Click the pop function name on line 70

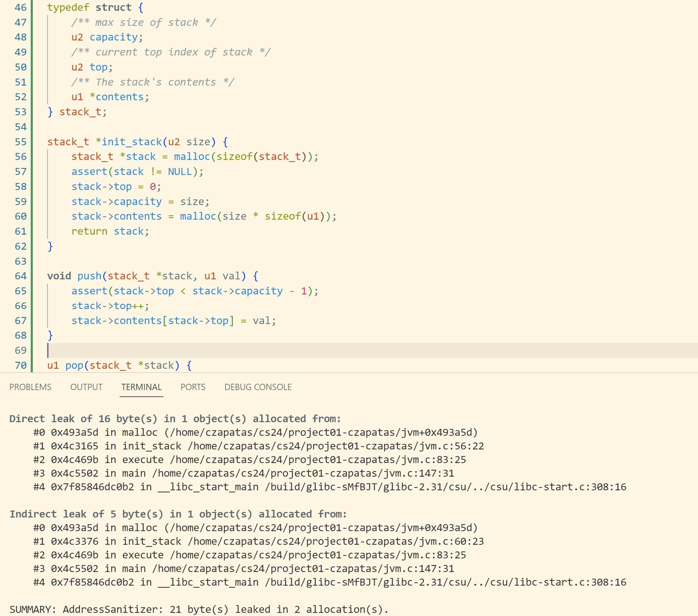pos(74,365)
